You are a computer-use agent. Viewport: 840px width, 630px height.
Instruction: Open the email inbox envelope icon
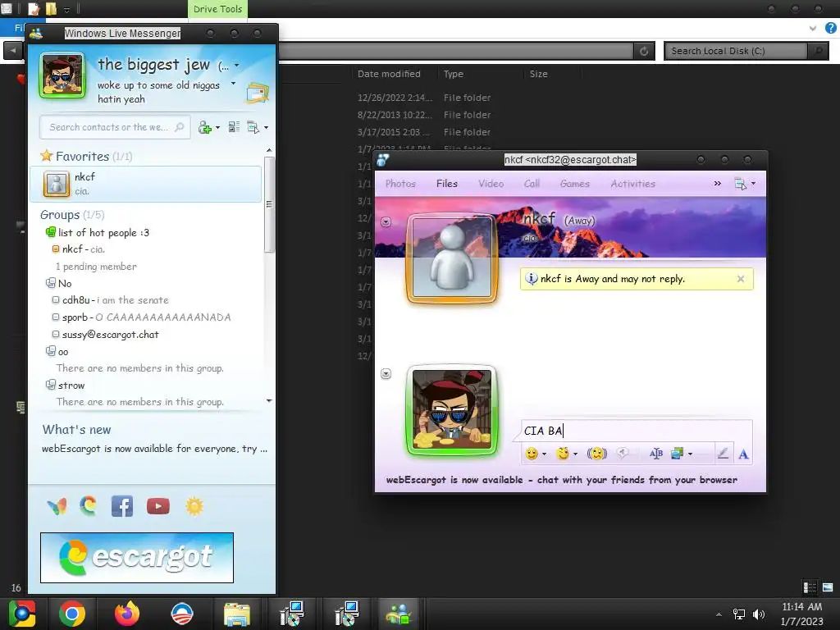[x=257, y=94]
